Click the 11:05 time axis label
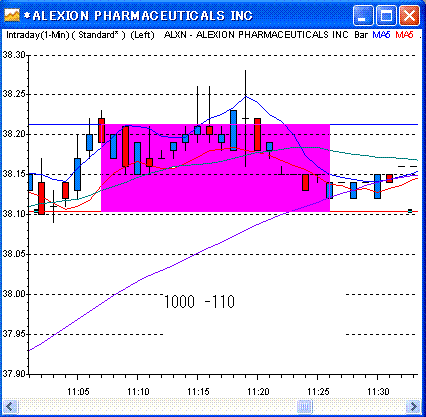This screenshot has width=426, height=417. pos(78,391)
